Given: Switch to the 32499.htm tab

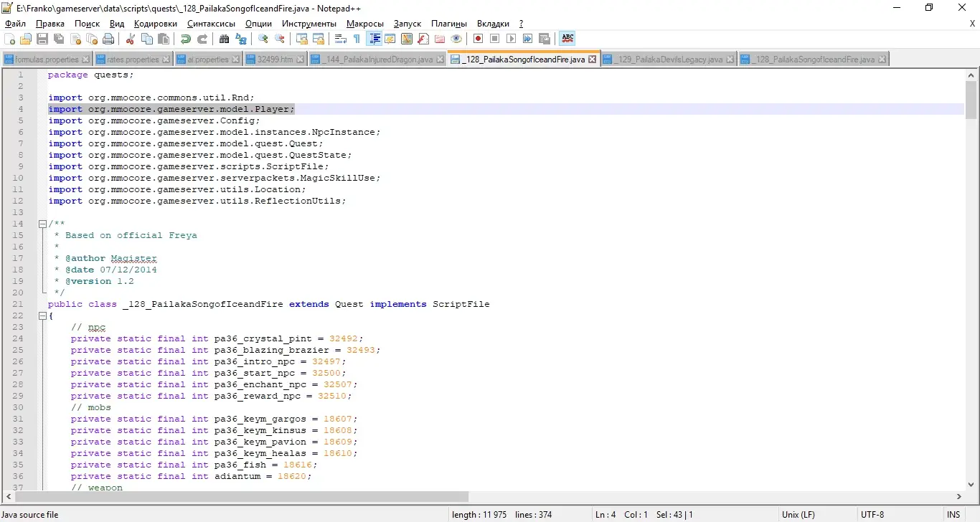Looking at the screenshot, I should click(x=275, y=60).
